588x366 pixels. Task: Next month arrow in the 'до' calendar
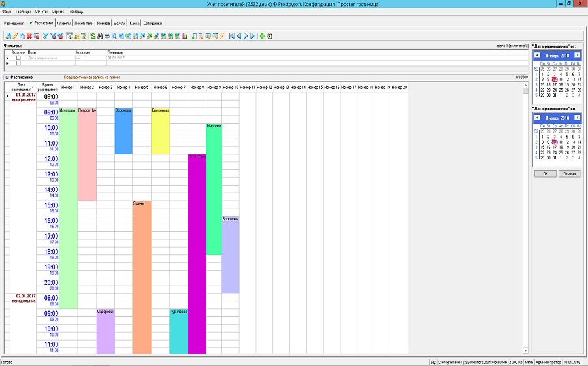pos(577,118)
